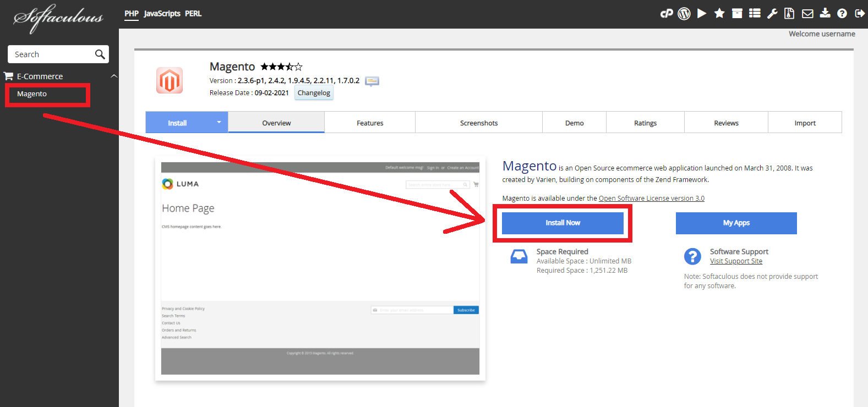Open the task list icon
The image size is (868, 407).
pyautogui.click(x=755, y=13)
